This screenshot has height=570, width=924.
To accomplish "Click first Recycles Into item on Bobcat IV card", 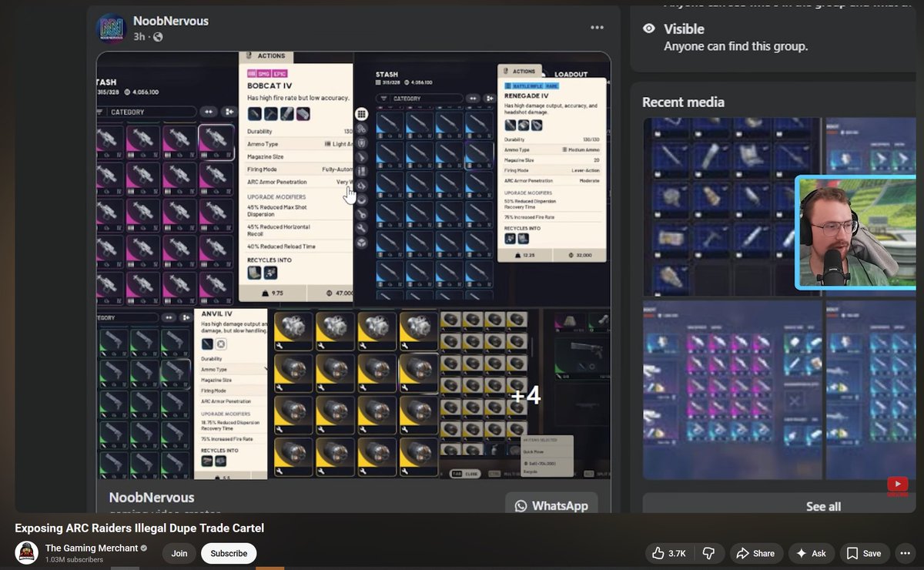I will (254, 273).
